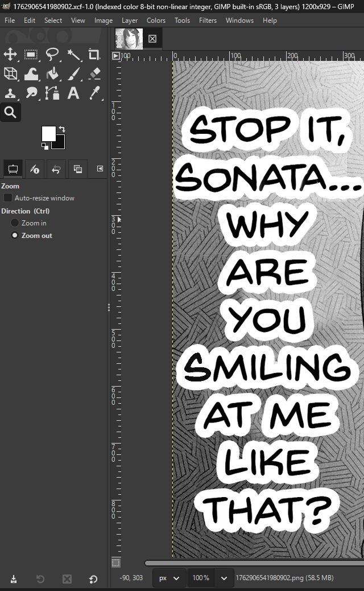This screenshot has width=364, height=591.
Task: Switch to Undo History tab
Action: pyautogui.click(x=56, y=169)
